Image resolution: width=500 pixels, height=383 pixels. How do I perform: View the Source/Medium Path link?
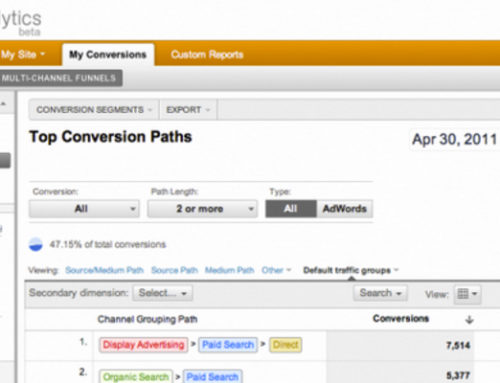pyautogui.click(x=104, y=270)
